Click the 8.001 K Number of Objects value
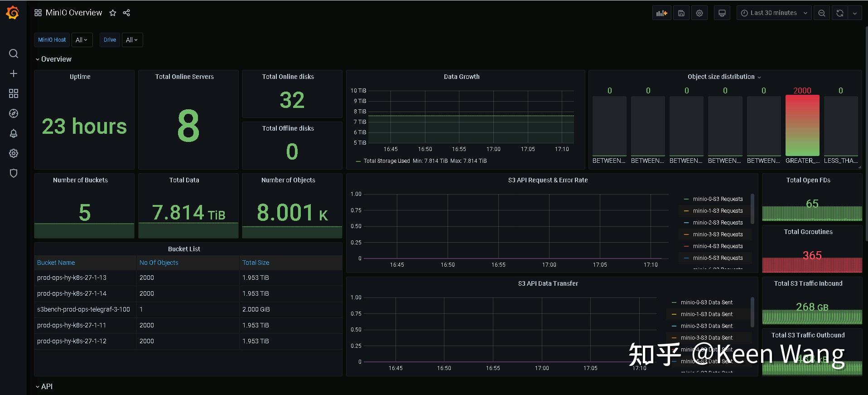868x395 pixels. point(292,212)
